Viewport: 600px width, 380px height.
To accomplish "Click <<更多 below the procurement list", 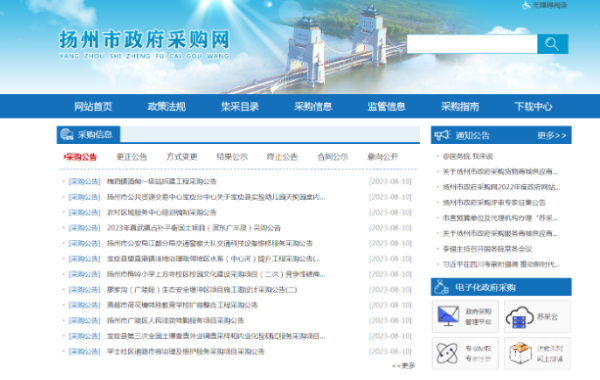I will (x=404, y=366).
